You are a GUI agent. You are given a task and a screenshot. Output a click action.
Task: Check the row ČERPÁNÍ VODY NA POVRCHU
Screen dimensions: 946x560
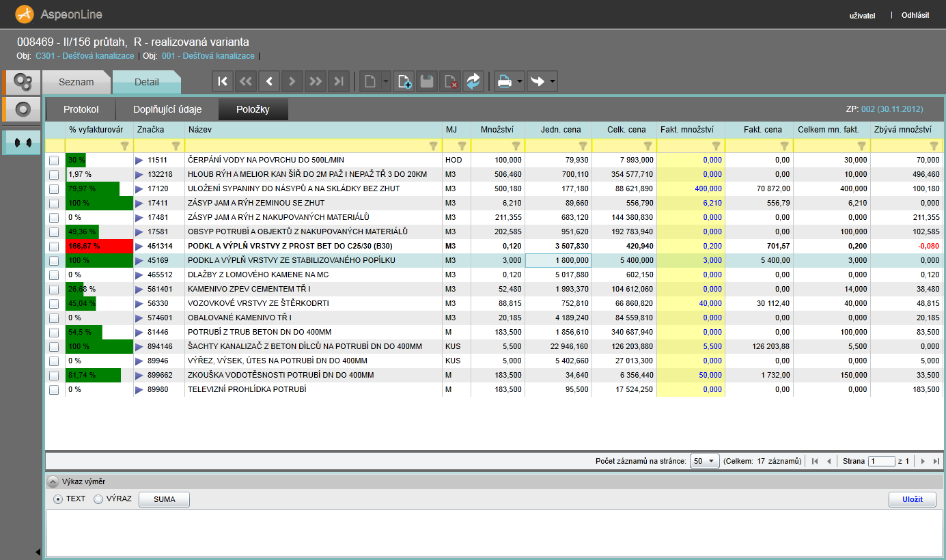click(x=55, y=160)
